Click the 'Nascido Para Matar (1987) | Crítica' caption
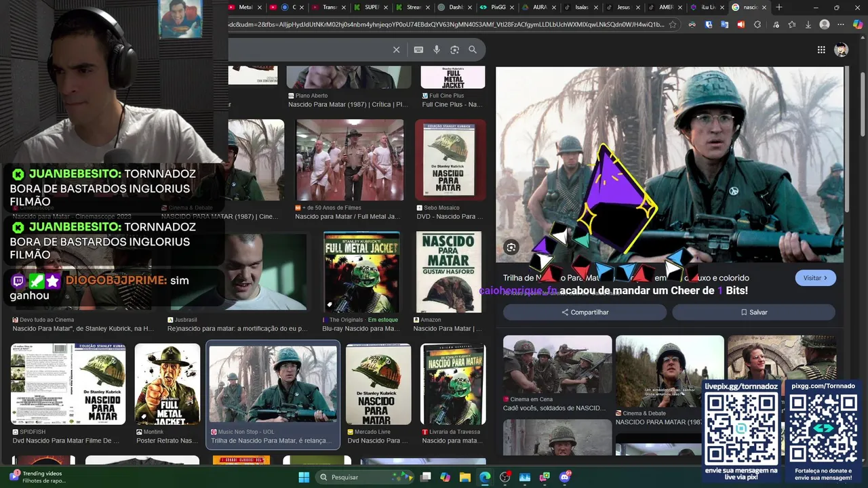Viewport: 868px width, 488px height. click(x=348, y=104)
